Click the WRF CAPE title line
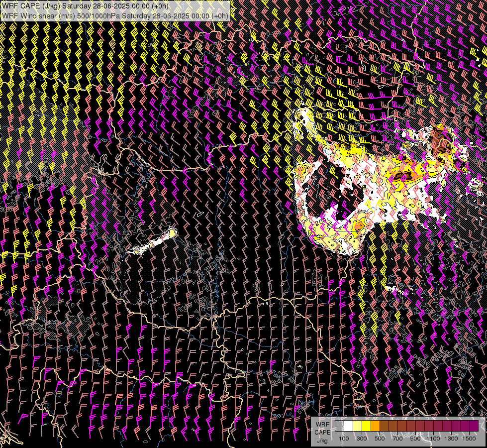Screen dimensions: 487x448 pos(85,6)
